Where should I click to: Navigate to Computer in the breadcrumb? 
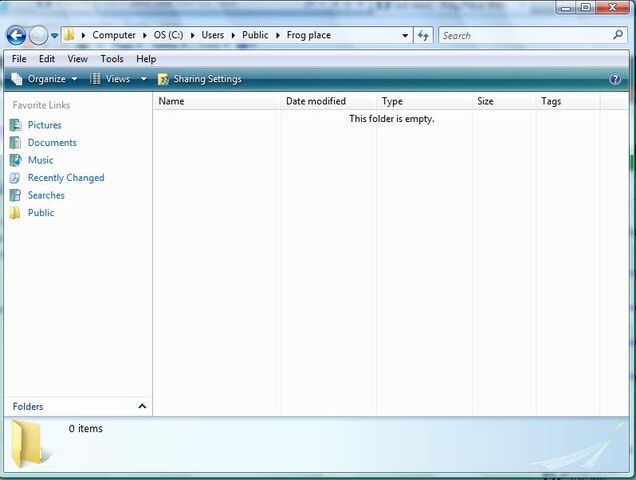[114, 35]
